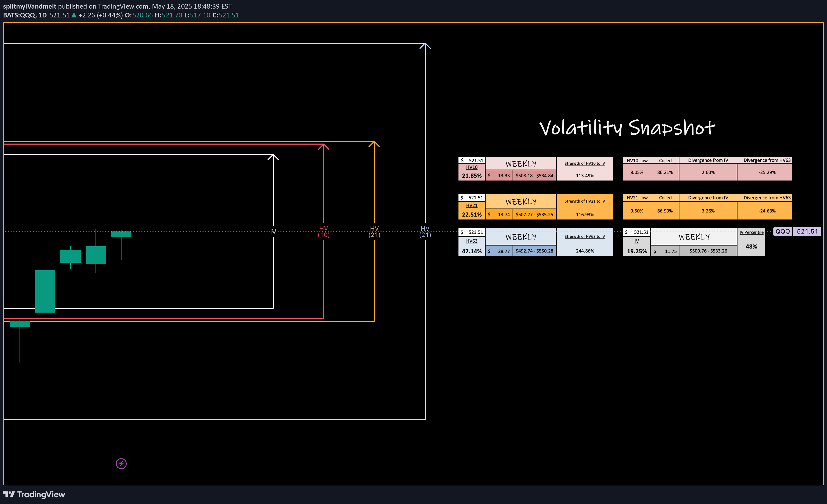Click the orange WEEKLY cell for HV21
Image resolution: width=827 pixels, height=504 pixels.
(520, 202)
